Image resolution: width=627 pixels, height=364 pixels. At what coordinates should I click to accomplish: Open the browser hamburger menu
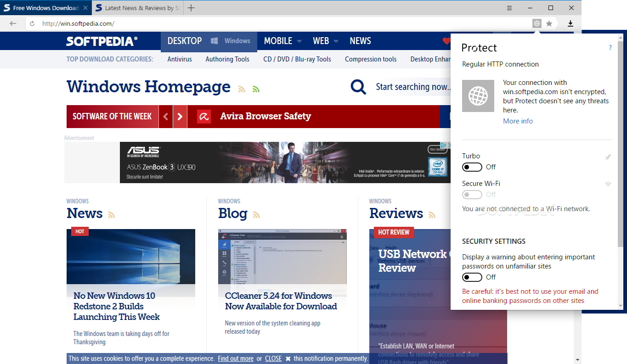tap(509, 8)
